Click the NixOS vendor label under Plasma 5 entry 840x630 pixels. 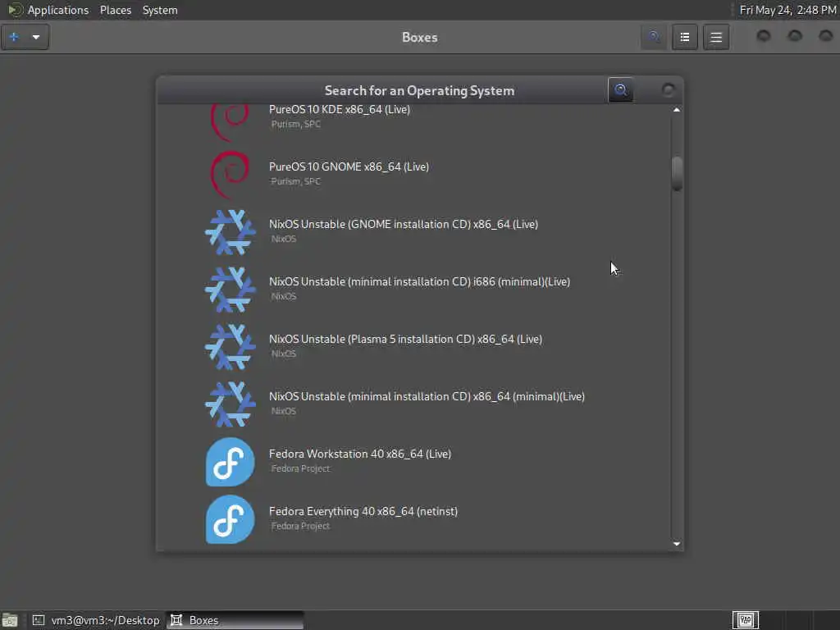point(283,354)
